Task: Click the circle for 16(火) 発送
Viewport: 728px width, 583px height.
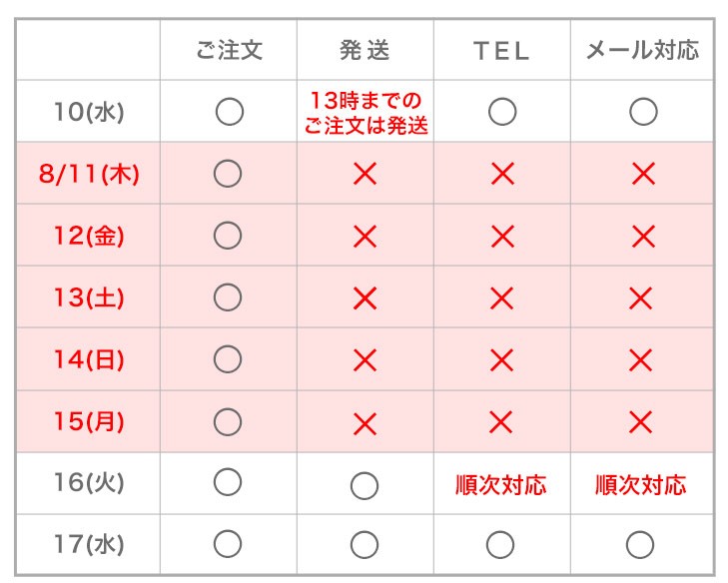Action: tap(364, 485)
